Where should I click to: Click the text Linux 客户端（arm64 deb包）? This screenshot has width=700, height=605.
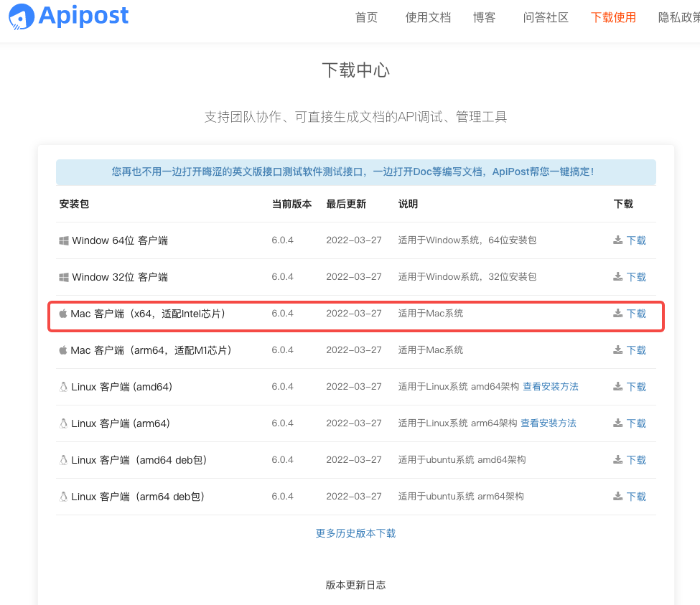point(139,497)
